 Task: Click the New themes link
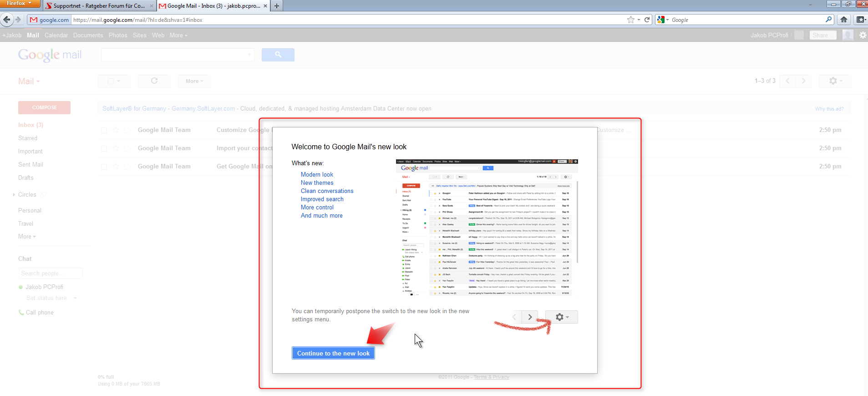317,183
